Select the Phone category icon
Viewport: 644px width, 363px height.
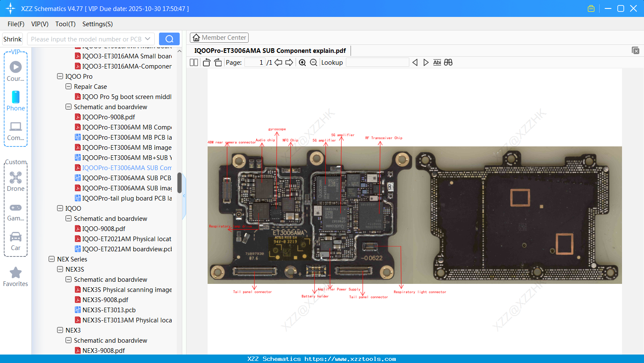coord(16,97)
